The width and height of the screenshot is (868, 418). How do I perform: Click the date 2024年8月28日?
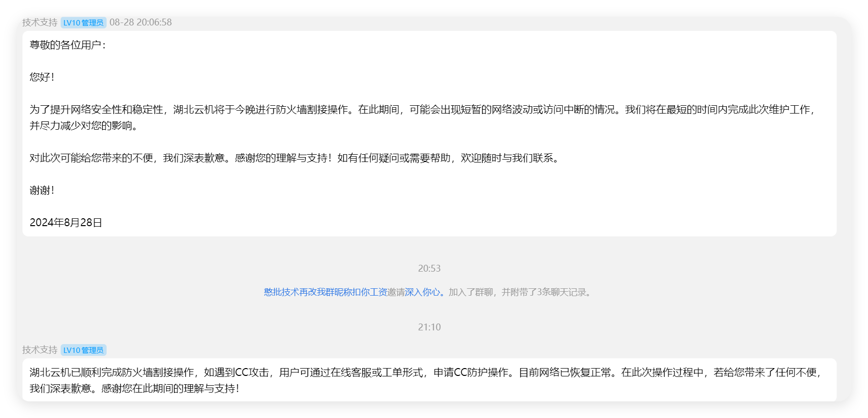point(66,223)
